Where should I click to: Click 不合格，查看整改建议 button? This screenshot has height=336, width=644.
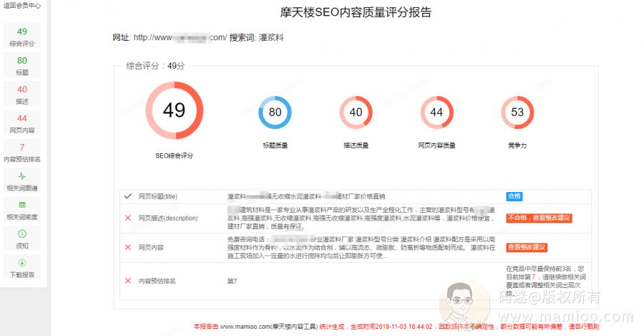[x=538, y=218]
